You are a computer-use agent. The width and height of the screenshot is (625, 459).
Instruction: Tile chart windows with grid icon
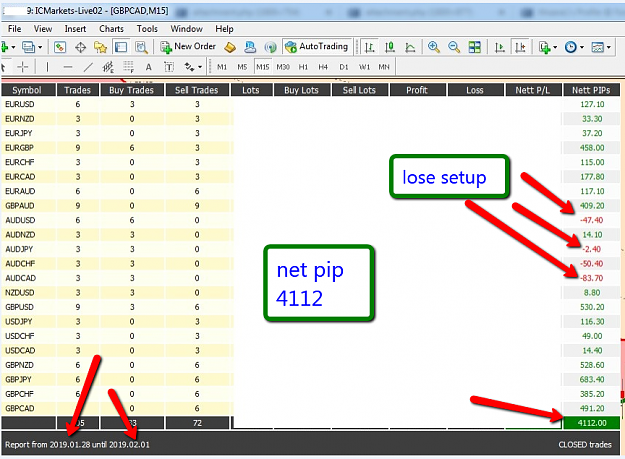[474, 47]
